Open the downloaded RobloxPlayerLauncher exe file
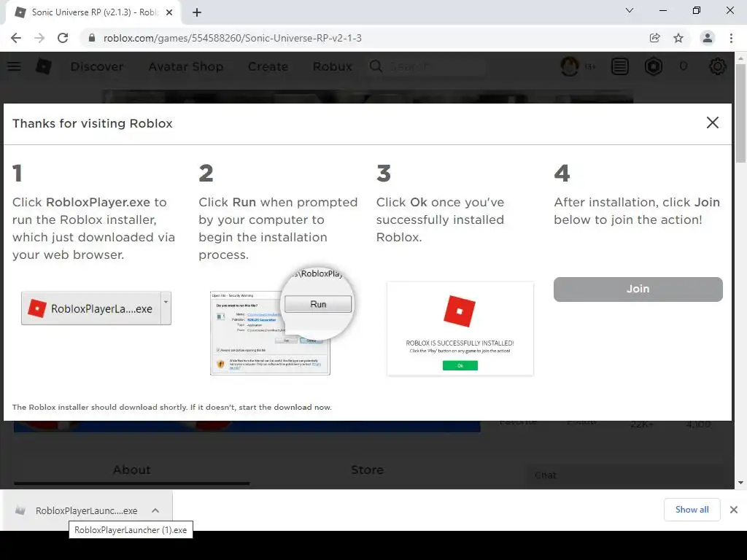The height and width of the screenshot is (560, 747). pos(86,511)
